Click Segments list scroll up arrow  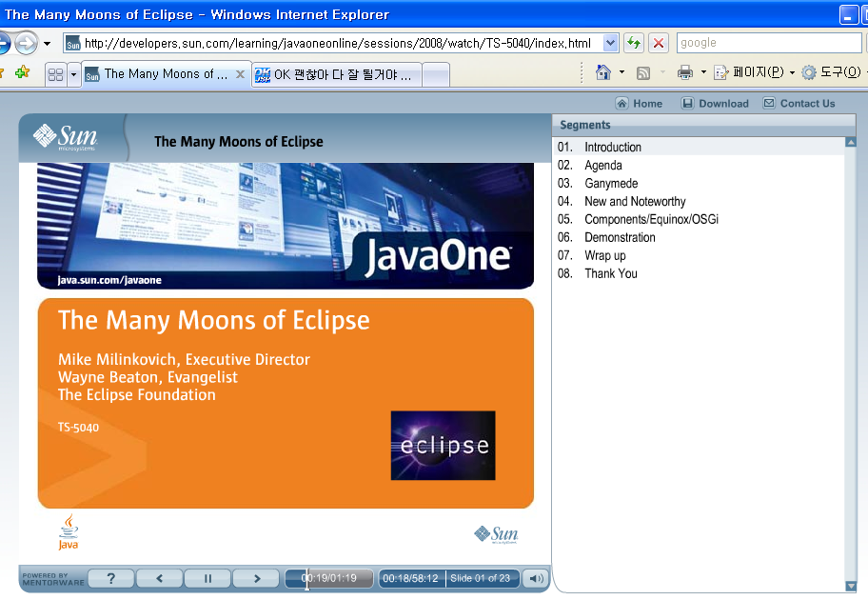click(851, 143)
